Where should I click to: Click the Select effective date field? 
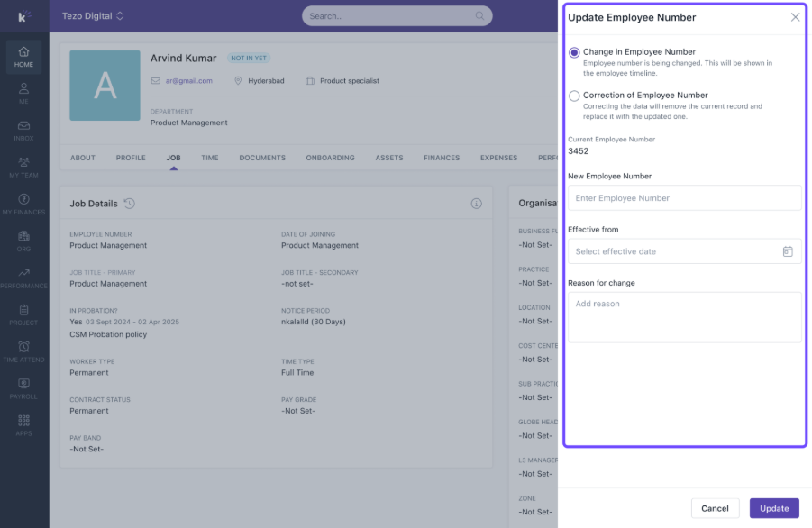(x=685, y=251)
